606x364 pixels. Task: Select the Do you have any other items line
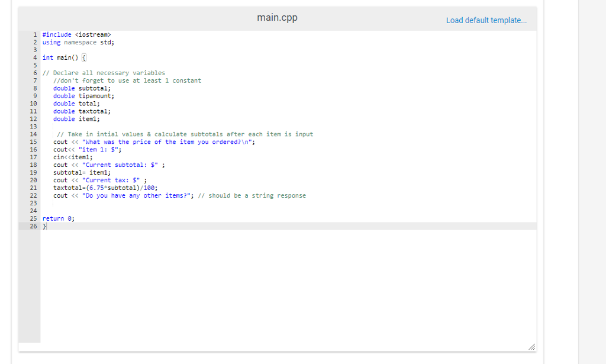[118, 195]
